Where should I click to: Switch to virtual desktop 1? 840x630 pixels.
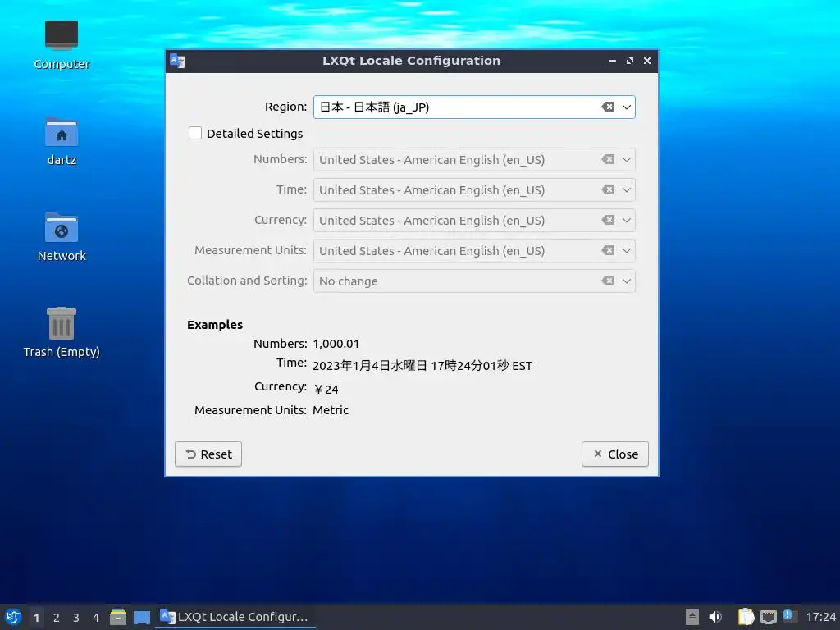coord(36,618)
